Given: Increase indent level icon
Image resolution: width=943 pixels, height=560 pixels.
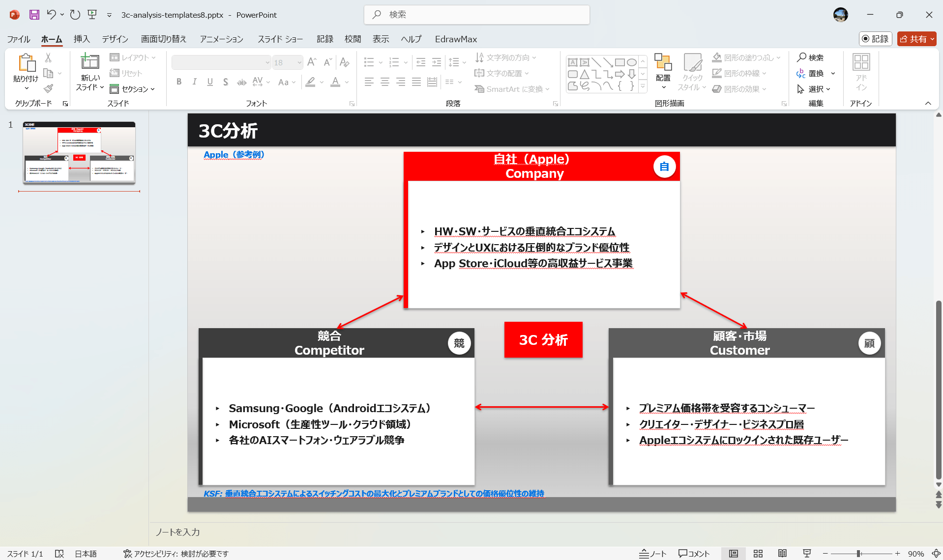Looking at the screenshot, I should click(x=437, y=62).
